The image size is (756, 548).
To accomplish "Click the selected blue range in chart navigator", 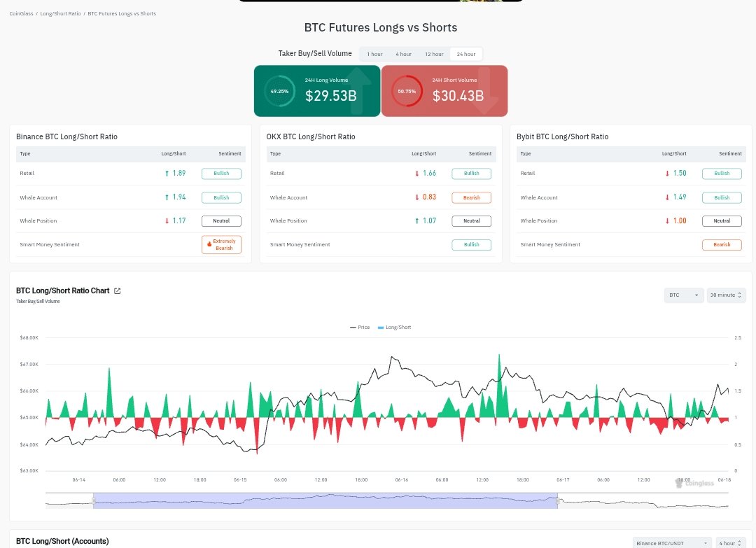I will [325, 501].
